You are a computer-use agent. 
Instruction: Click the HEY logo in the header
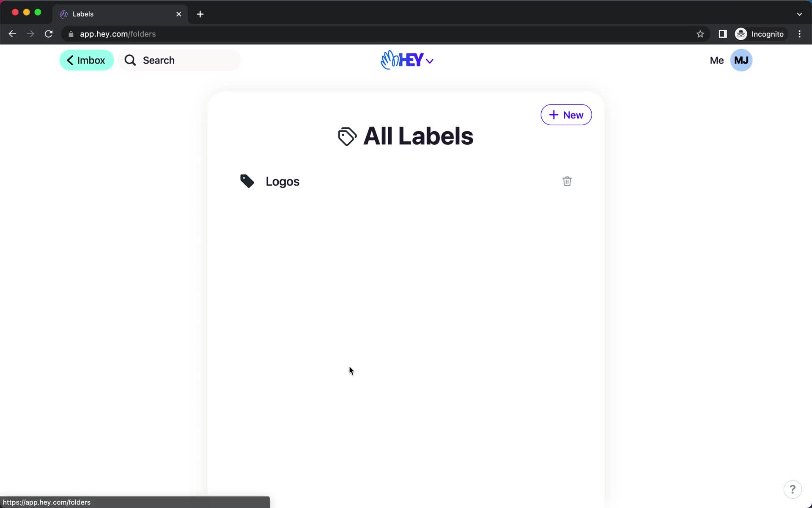406,60
